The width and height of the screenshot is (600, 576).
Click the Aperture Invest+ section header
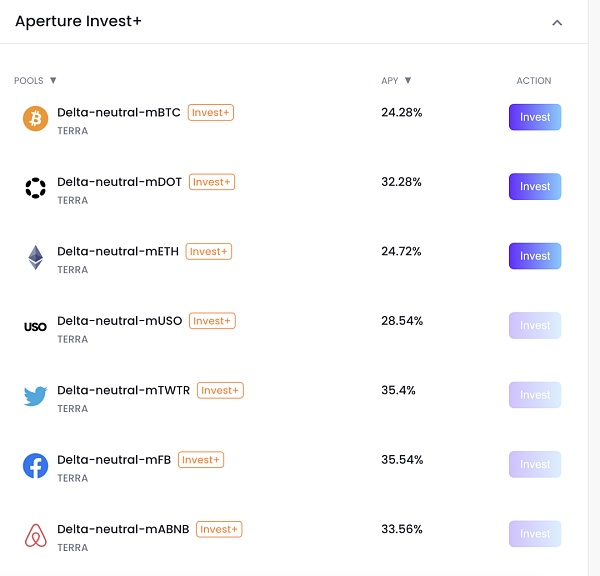[78, 21]
